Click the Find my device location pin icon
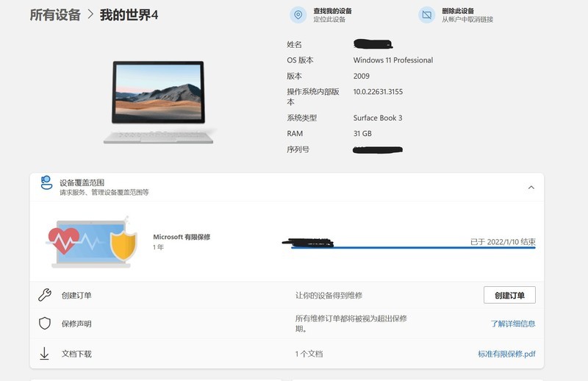Screen dimensions: 588x381 point(298,15)
